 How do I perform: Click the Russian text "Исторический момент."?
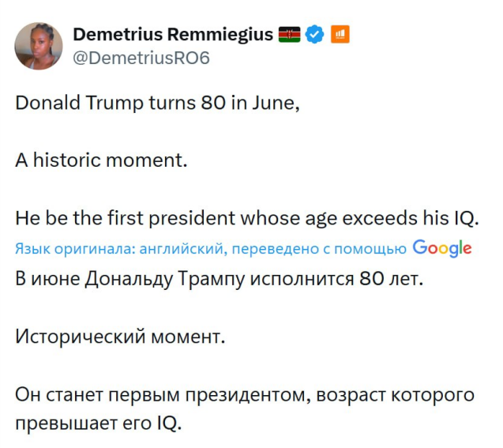(x=120, y=337)
